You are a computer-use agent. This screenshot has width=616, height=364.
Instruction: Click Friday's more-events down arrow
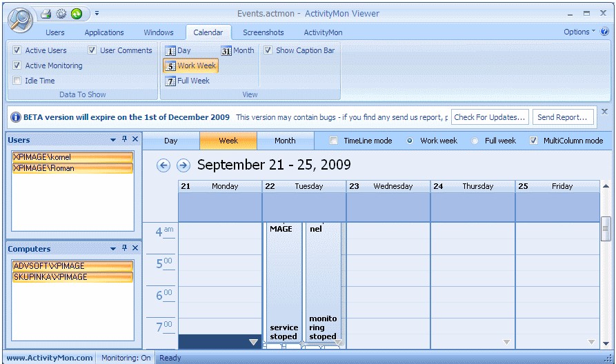[x=591, y=343]
